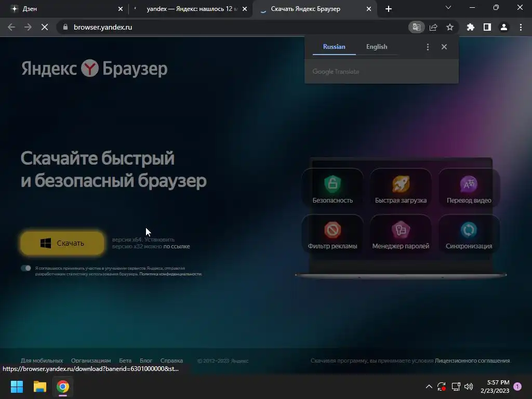The image size is (532, 399).
Task: Click the lock site info icon
Action: 65,27
